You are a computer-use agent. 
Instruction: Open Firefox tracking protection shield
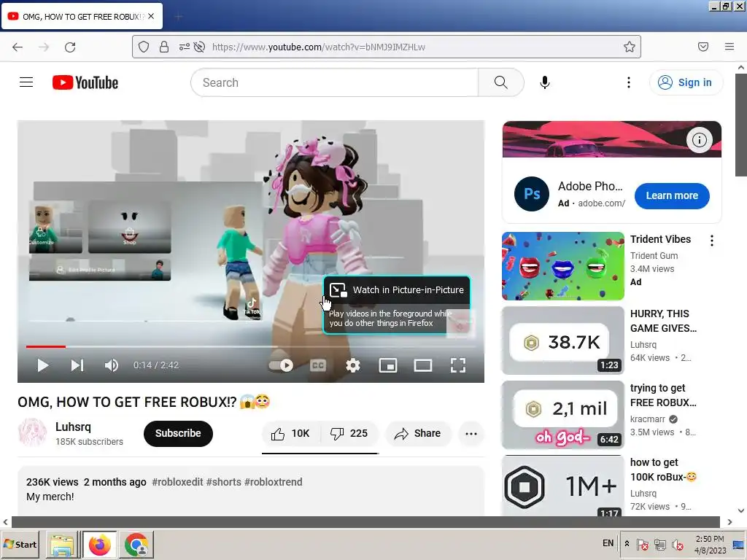(144, 47)
